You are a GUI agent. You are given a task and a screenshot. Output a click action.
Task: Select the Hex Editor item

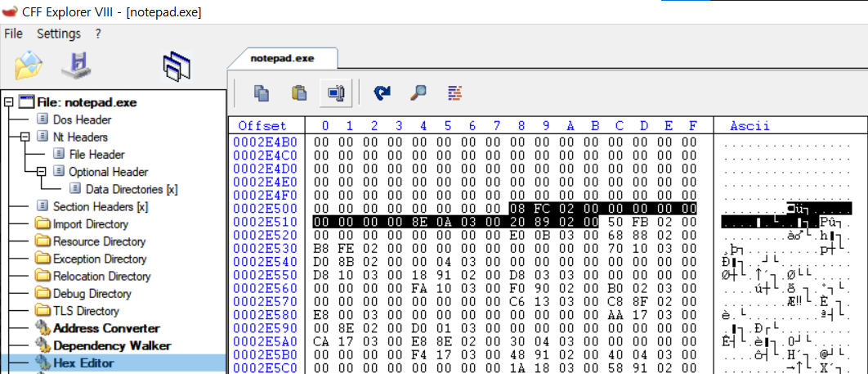click(83, 363)
